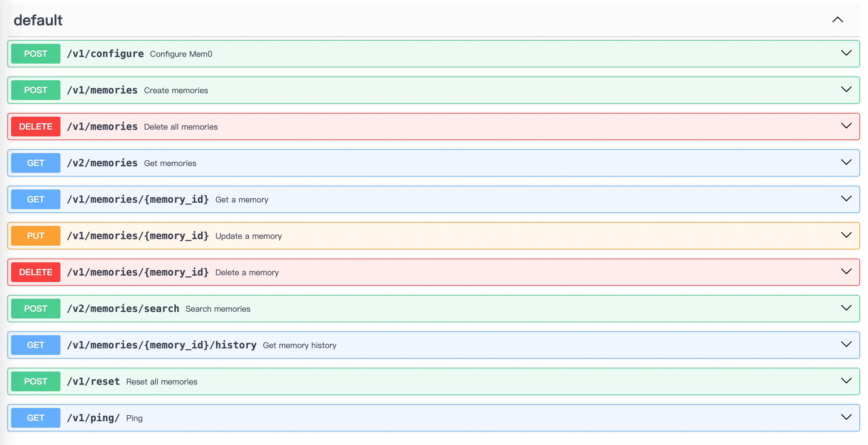Expand the GET /v2/memories row chevron
Image resolution: width=868 pixels, height=445 pixels.
tap(846, 163)
